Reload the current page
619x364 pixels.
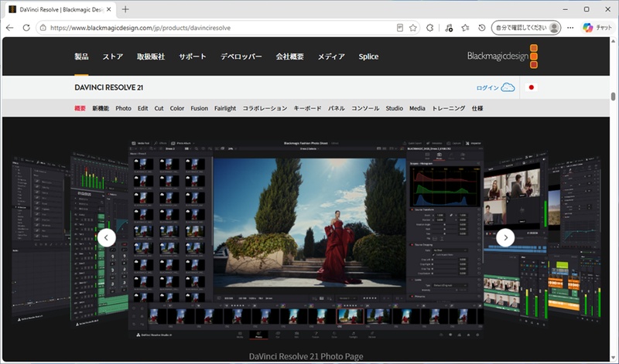[x=26, y=28]
